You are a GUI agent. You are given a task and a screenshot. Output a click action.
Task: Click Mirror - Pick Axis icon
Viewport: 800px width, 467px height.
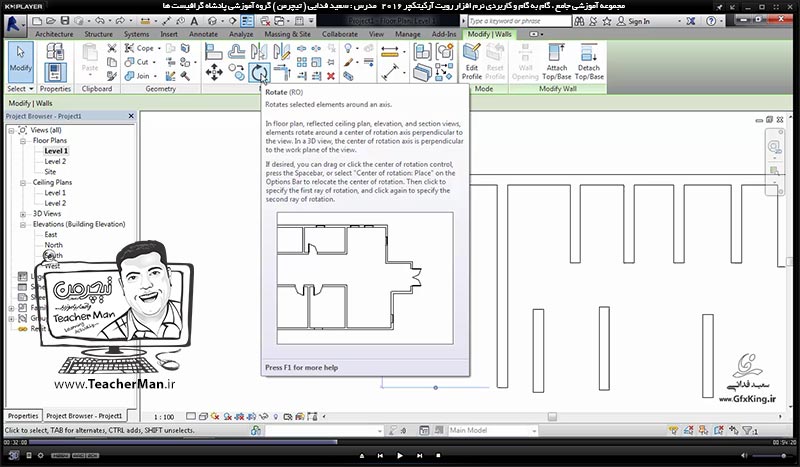(259, 51)
